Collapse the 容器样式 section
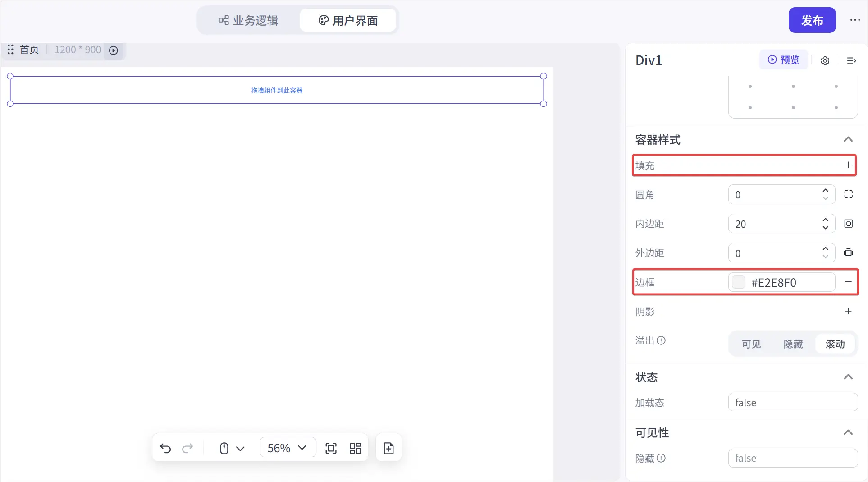This screenshot has width=868, height=482. 848,139
